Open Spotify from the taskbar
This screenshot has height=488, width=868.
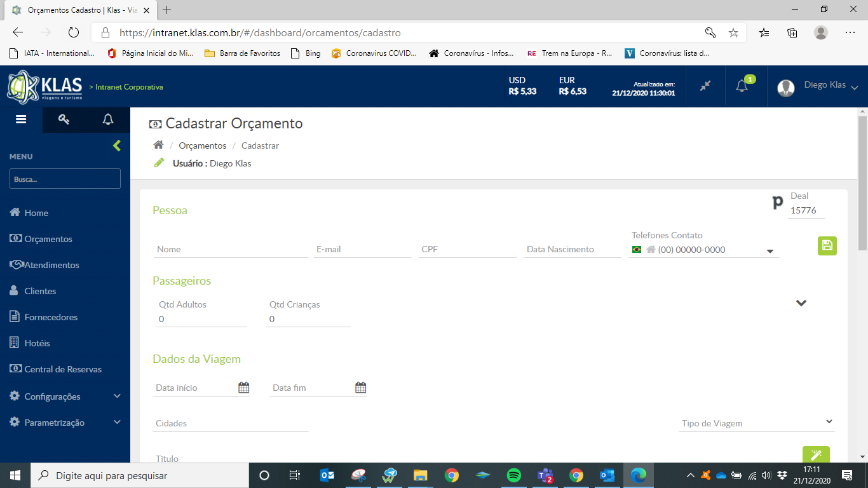point(514,475)
